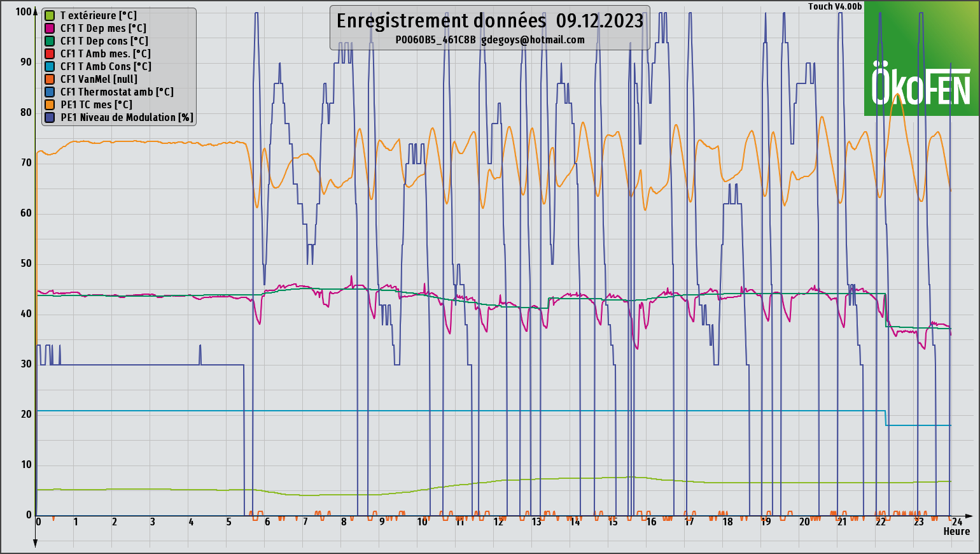
Task: Click the CF1 Thermostat amb blue swatch
Action: click(49, 92)
